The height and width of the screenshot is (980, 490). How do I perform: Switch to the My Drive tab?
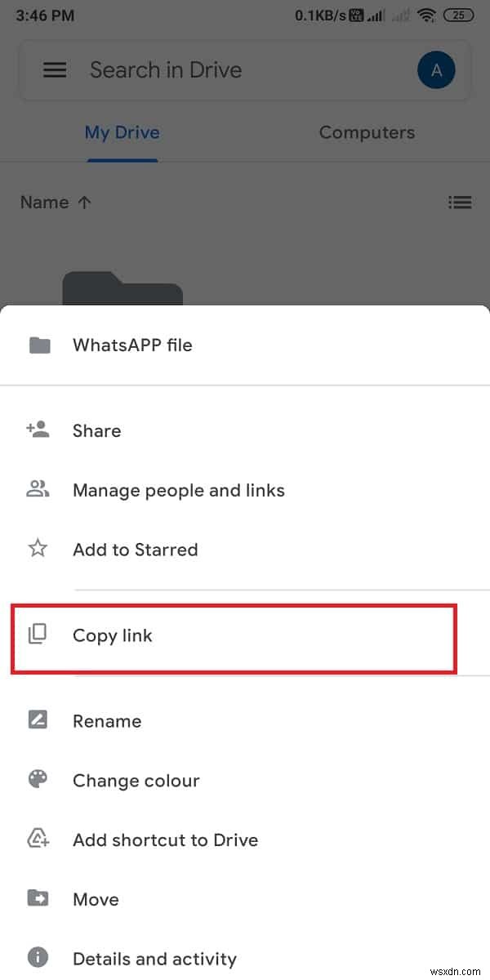(122, 132)
